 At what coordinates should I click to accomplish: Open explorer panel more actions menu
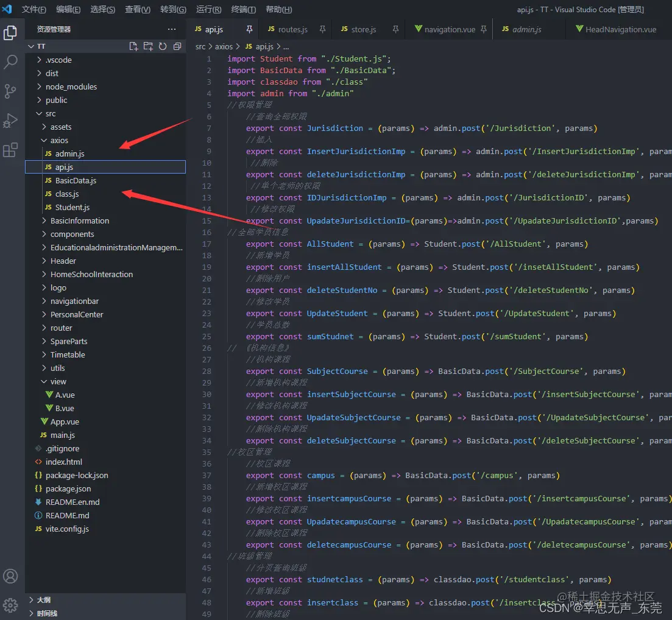pyautogui.click(x=172, y=29)
